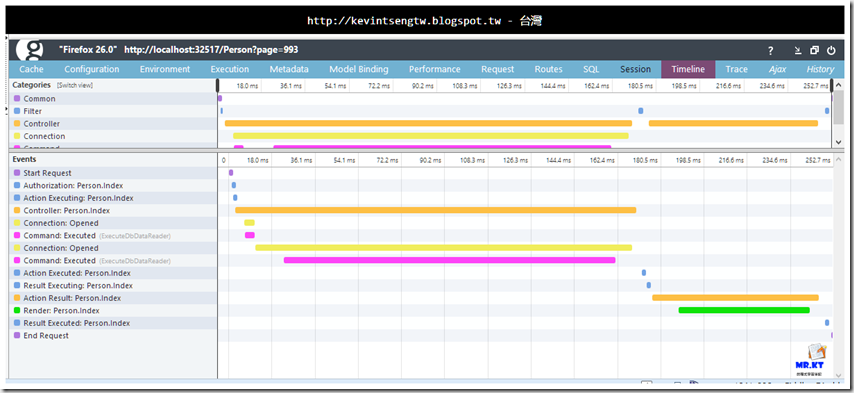Switch to the Trace tab
Viewport: 854px width, 393px height.
[x=736, y=69]
